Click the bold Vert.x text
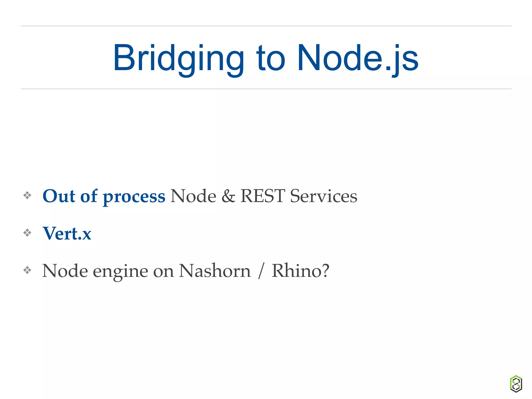This screenshot has height=399, width=532. click(67, 233)
